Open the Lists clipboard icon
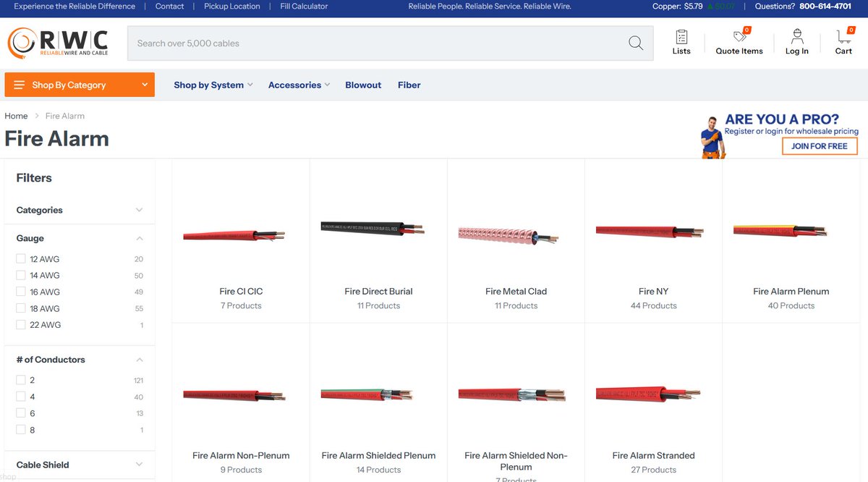868x482 pixels. (681, 37)
